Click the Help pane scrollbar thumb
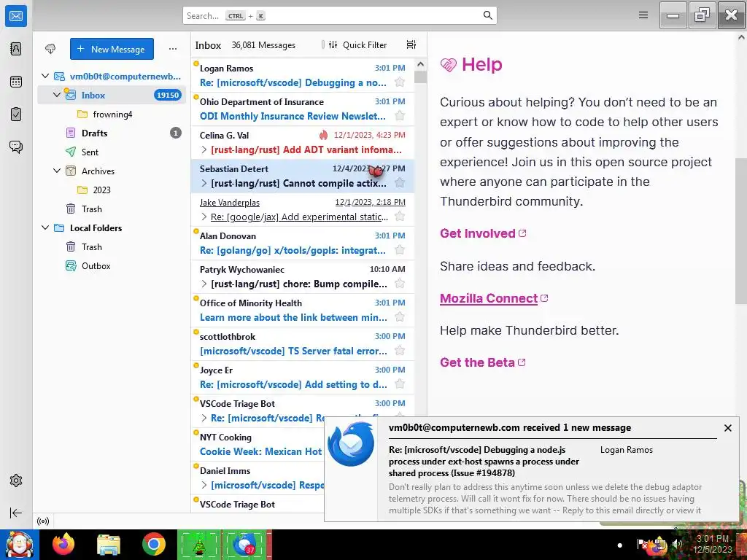The width and height of the screenshot is (747, 560). coord(741,231)
